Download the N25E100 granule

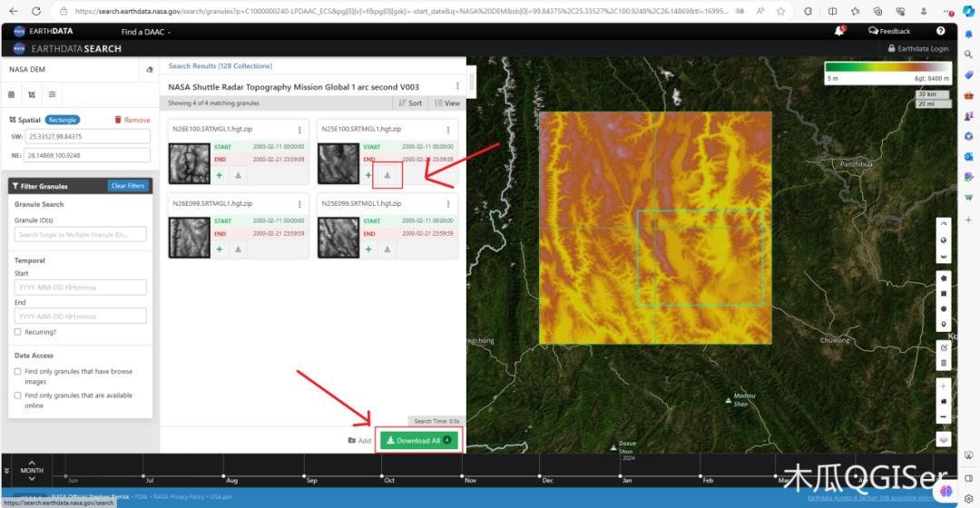[387, 176]
